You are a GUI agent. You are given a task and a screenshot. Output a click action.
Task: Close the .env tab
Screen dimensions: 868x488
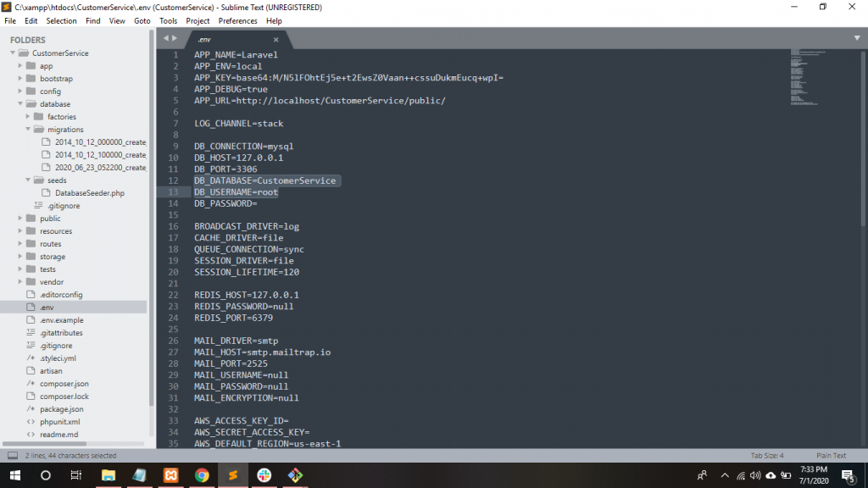pos(276,40)
